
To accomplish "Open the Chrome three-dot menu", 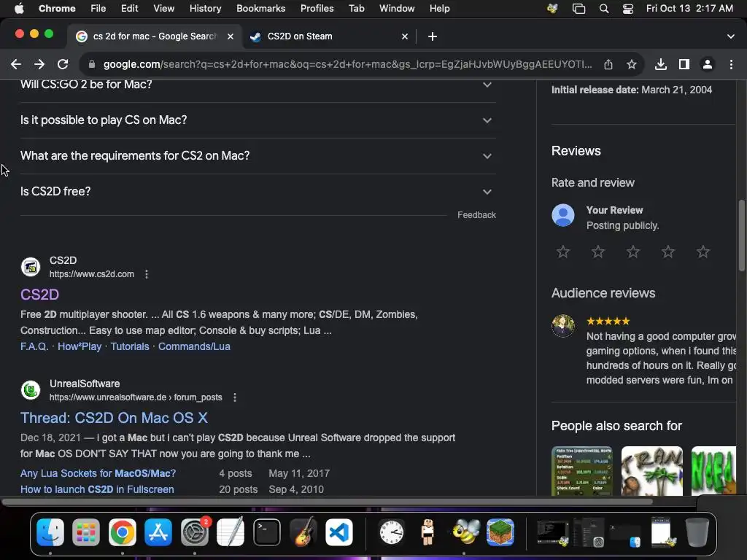I will pyautogui.click(x=731, y=64).
